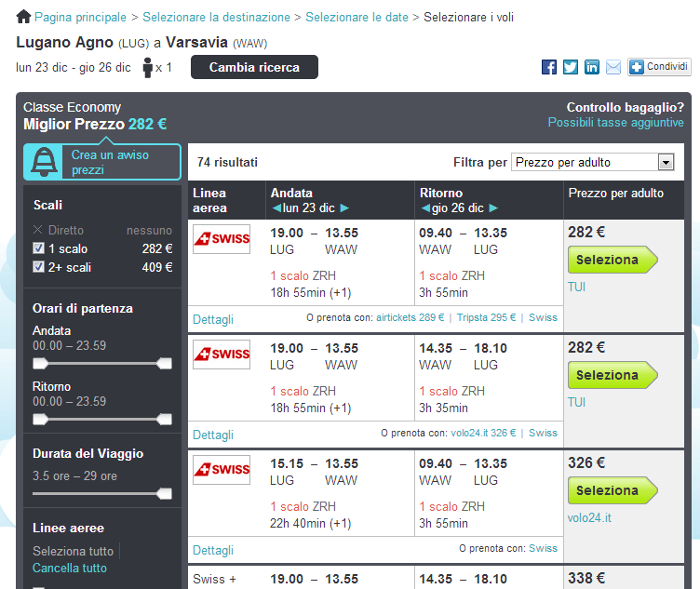Share the search on LinkedIn
700x589 pixels.
click(592, 67)
